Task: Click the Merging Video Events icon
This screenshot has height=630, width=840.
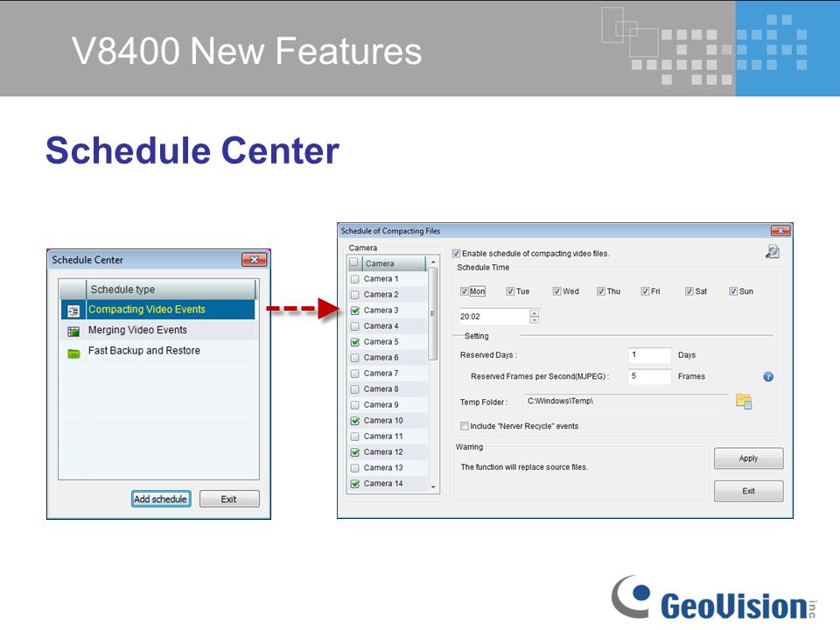Action: [x=73, y=332]
